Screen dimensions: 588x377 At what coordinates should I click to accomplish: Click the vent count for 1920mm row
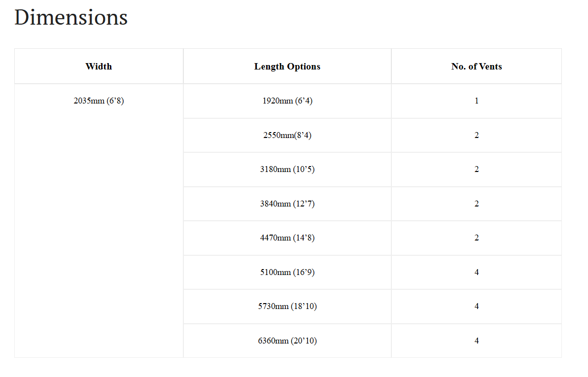click(x=477, y=101)
